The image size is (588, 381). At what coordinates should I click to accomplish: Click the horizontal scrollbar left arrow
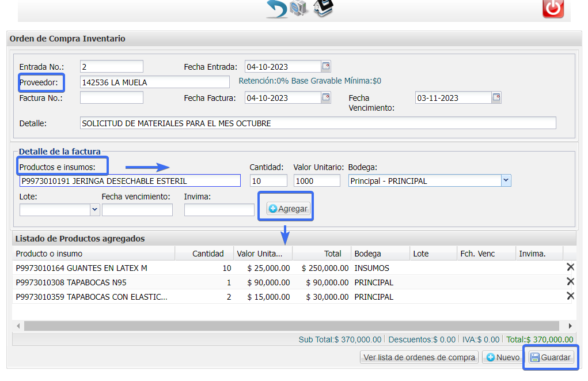pos(18,326)
